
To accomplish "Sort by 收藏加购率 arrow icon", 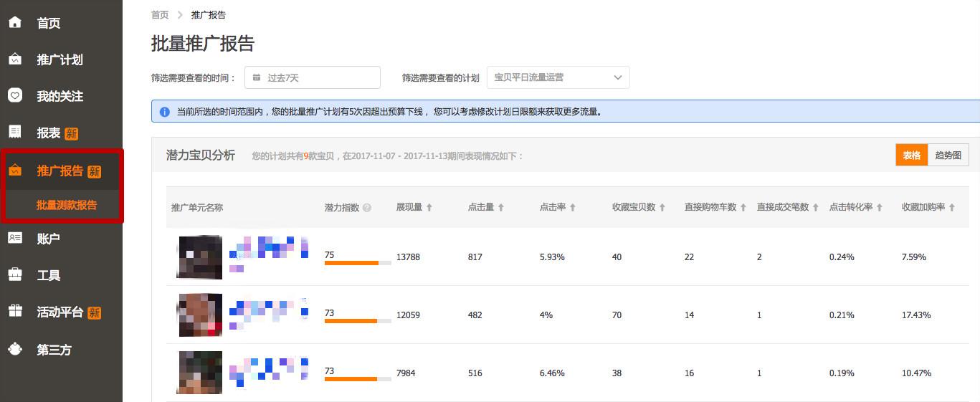I will click(952, 207).
